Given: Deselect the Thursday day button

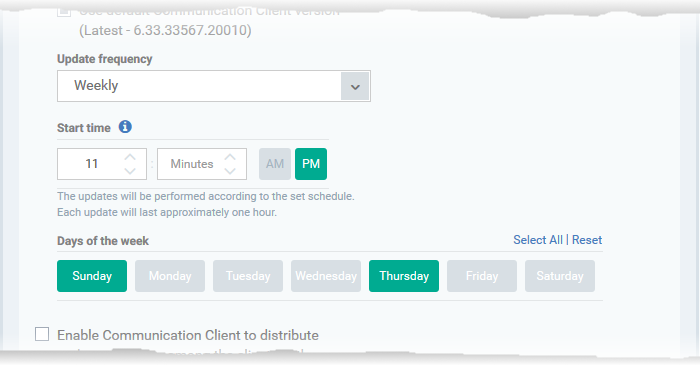Looking at the screenshot, I should (x=404, y=276).
